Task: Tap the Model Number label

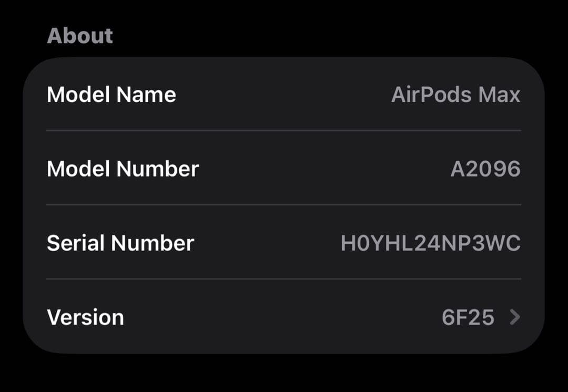Action: pos(123,169)
